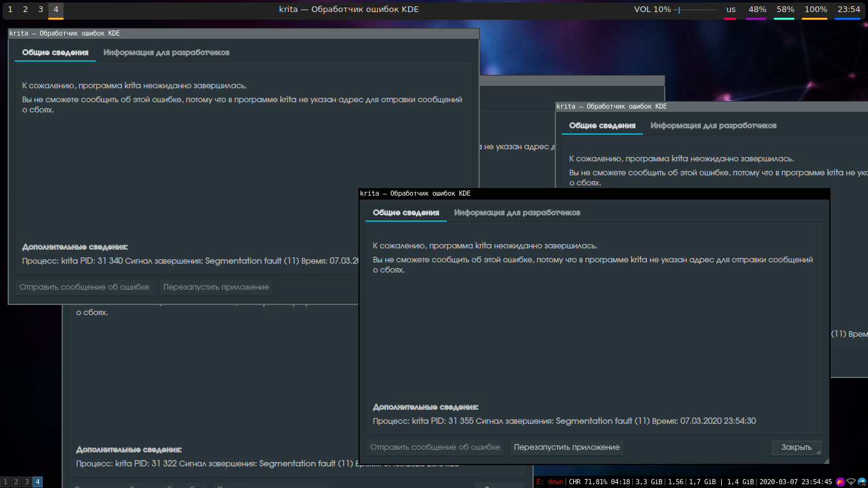The width and height of the screenshot is (868, 488).
Task: Switch to workspace 2 in top bar
Action: point(25,10)
